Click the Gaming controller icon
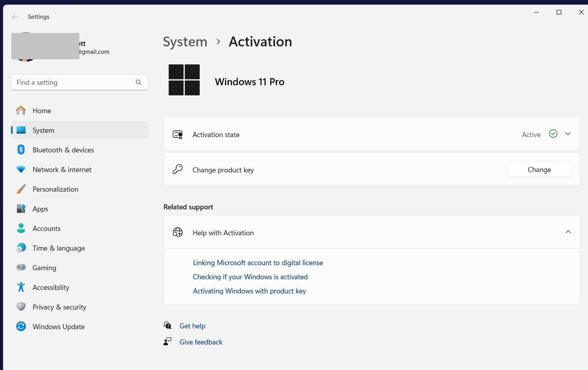 21,267
